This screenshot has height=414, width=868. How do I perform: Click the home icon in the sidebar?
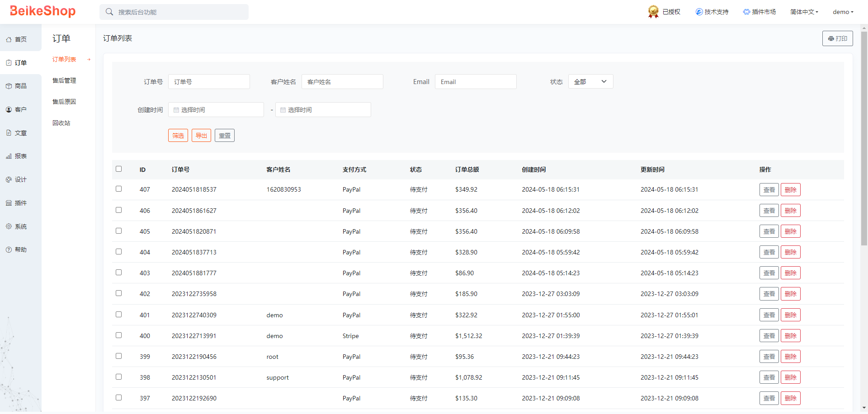click(x=9, y=40)
